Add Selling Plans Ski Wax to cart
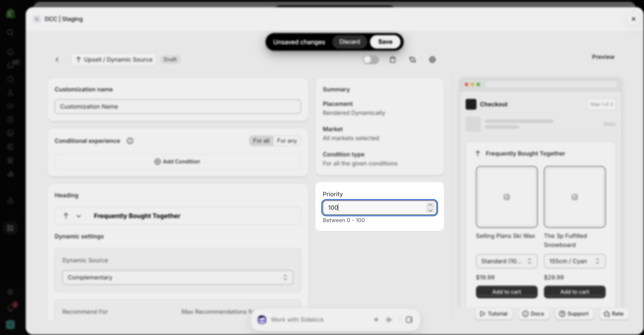Viewport: 644px width, 335px height. click(506, 292)
